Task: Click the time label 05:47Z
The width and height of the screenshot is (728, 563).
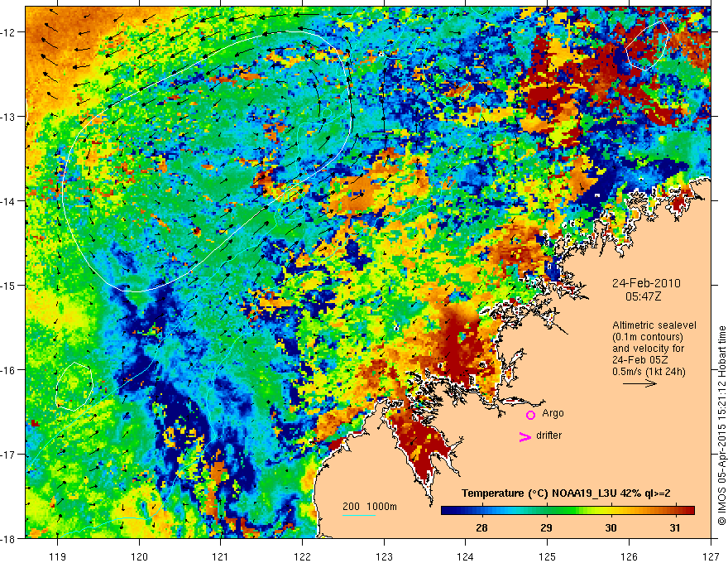Action: (x=643, y=296)
